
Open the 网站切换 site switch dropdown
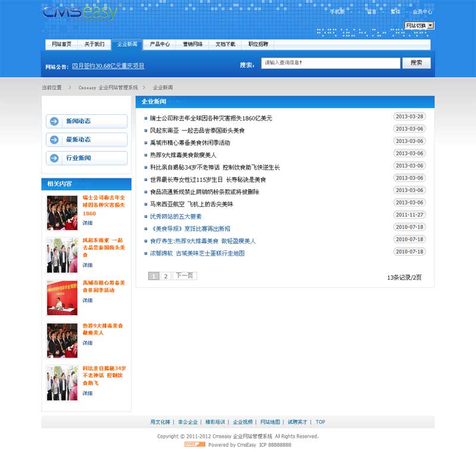pyautogui.click(x=419, y=26)
